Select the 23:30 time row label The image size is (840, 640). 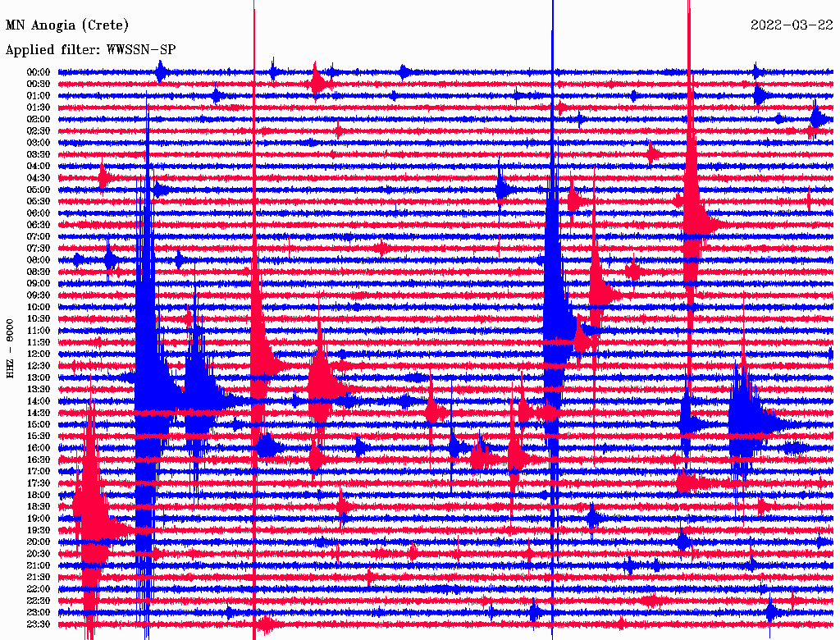pos(39,624)
